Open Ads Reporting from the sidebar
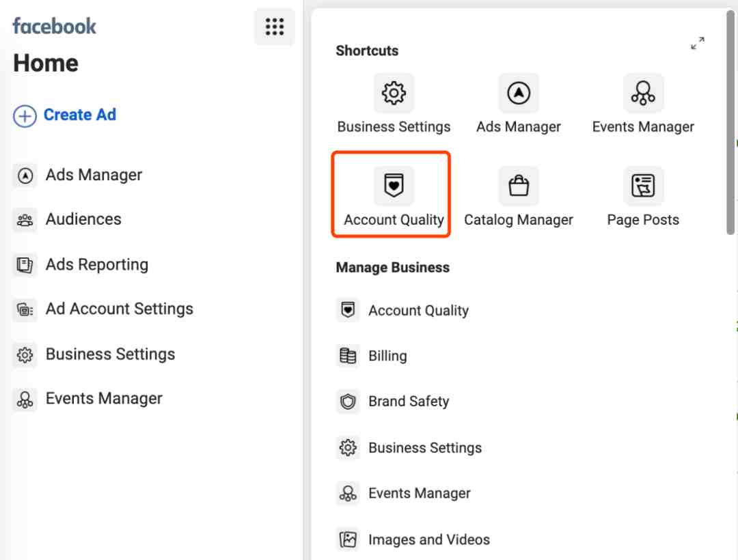The height and width of the screenshot is (560, 738). [x=96, y=264]
